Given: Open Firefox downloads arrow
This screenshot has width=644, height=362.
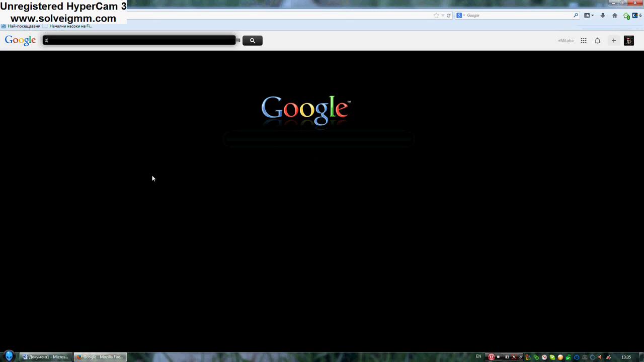Looking at the screenshot, I should (x=602, y=16).
